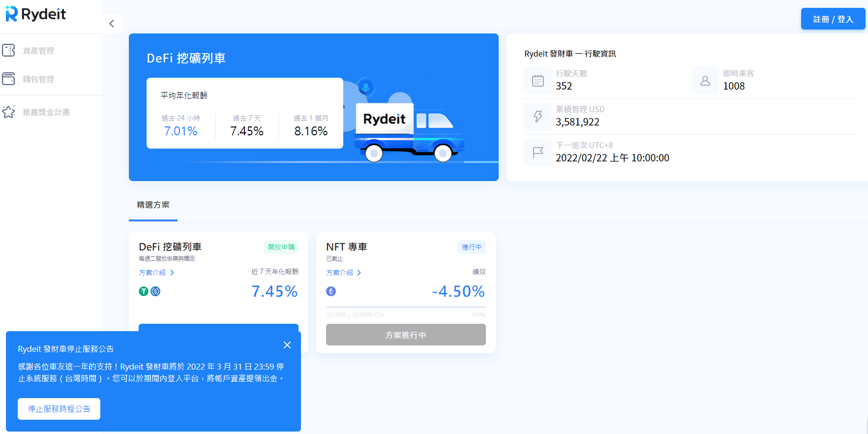The image size is (868, 434).
Task: Click the 7.45% 過去 7 天 value
Action: coord(247,131)
